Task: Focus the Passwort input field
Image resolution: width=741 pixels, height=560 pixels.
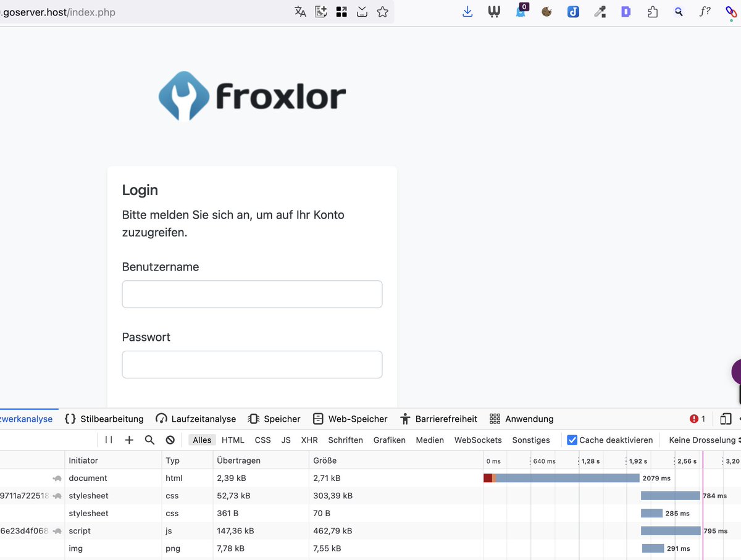Action: coord(252,364)
